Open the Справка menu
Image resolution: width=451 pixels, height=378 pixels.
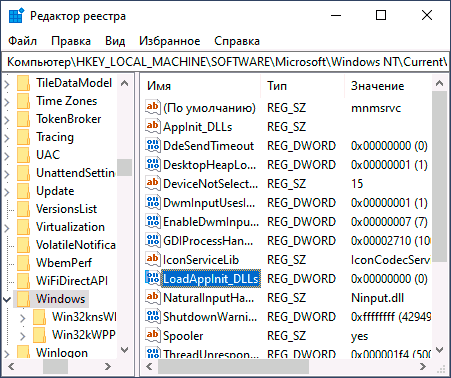[237, 41]
